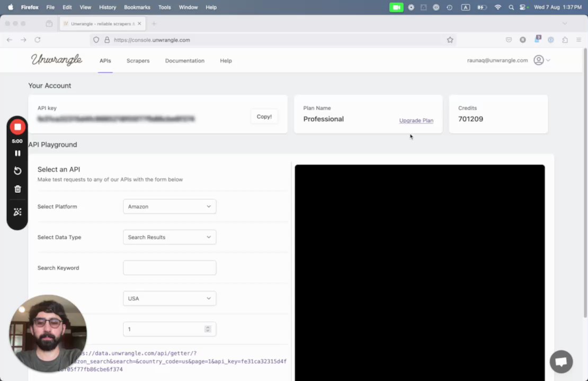The height and width of the screenshot is (381, 588).
Task: Open the extensions puzzle icon
Action: pos(565,40)
